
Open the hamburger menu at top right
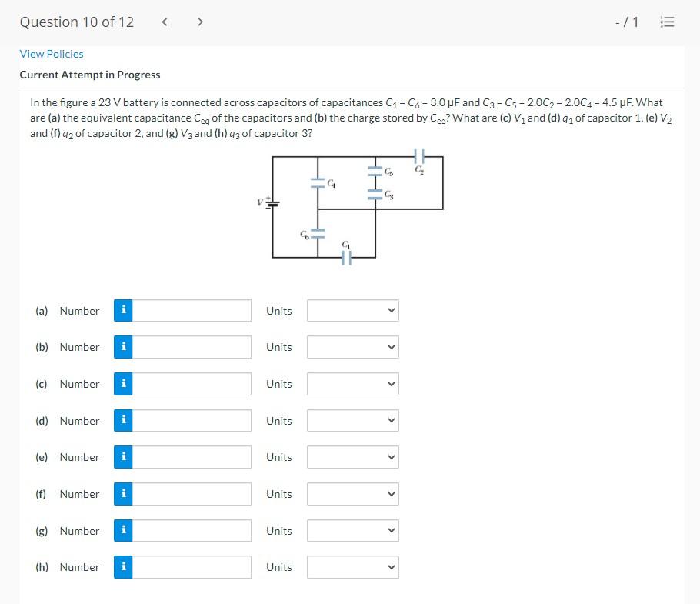coord(667,22)
